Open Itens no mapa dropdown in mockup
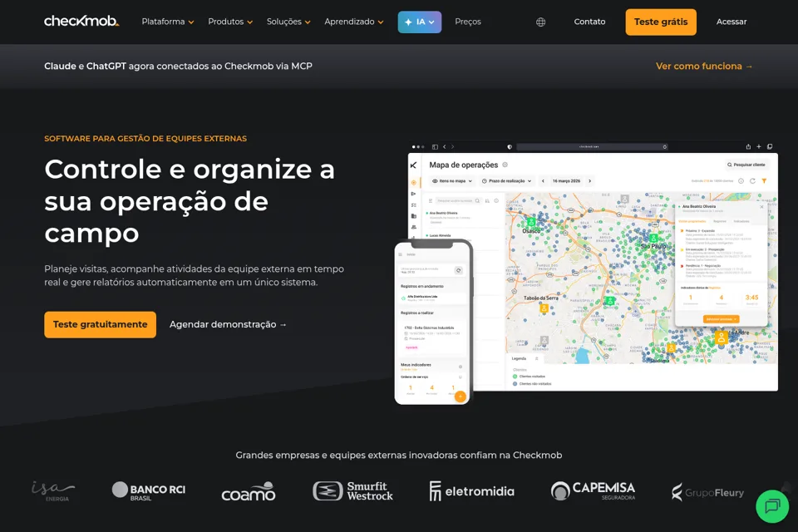 click(x=452, y=180)
